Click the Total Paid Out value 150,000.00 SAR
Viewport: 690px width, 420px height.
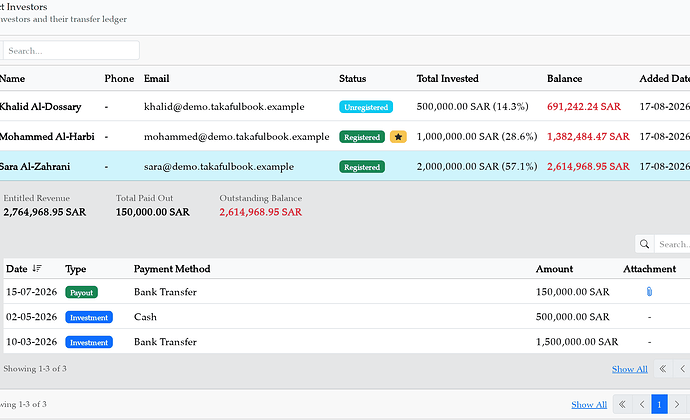[153, 212]
